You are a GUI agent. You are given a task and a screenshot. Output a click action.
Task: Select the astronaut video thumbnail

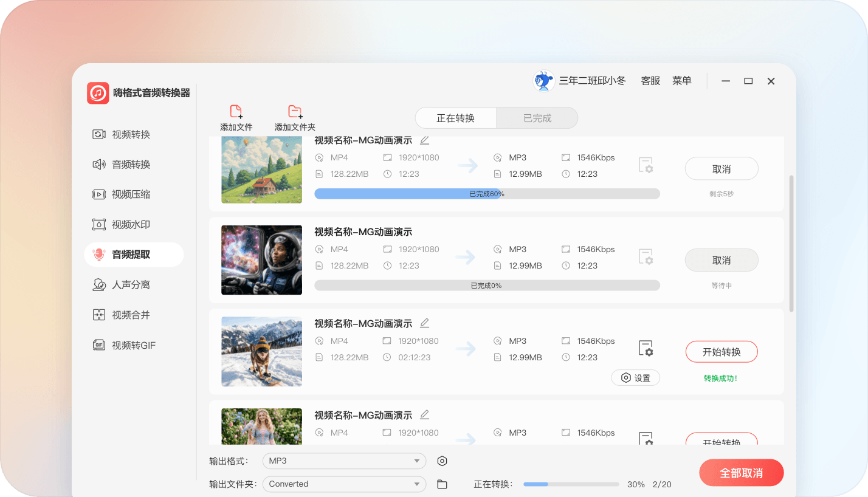tap(261, 260)
